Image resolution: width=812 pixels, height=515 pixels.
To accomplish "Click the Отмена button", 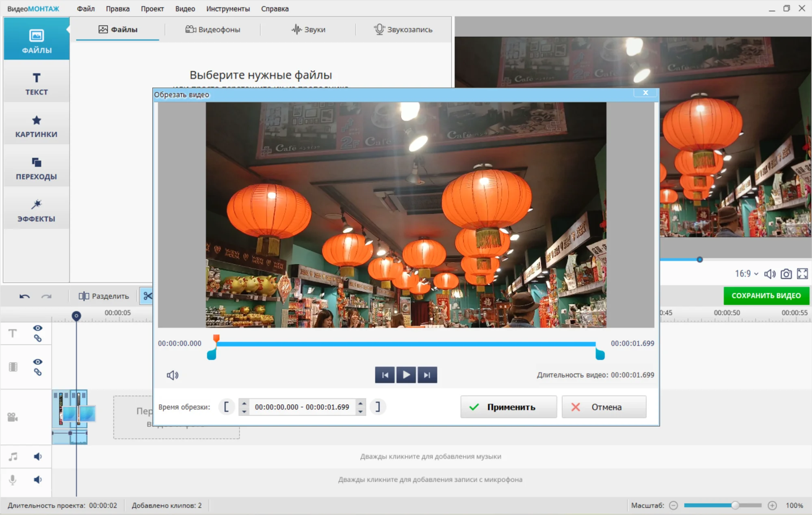I will coord(604,407).
